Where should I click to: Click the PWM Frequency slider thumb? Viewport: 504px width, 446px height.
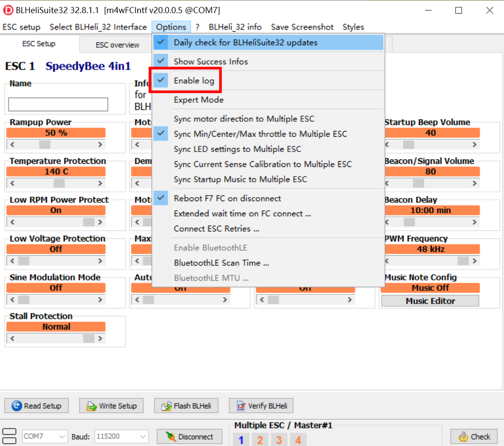tap(463, 261)
